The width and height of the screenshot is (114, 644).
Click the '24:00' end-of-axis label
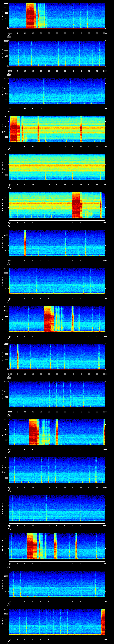point(105,71)
